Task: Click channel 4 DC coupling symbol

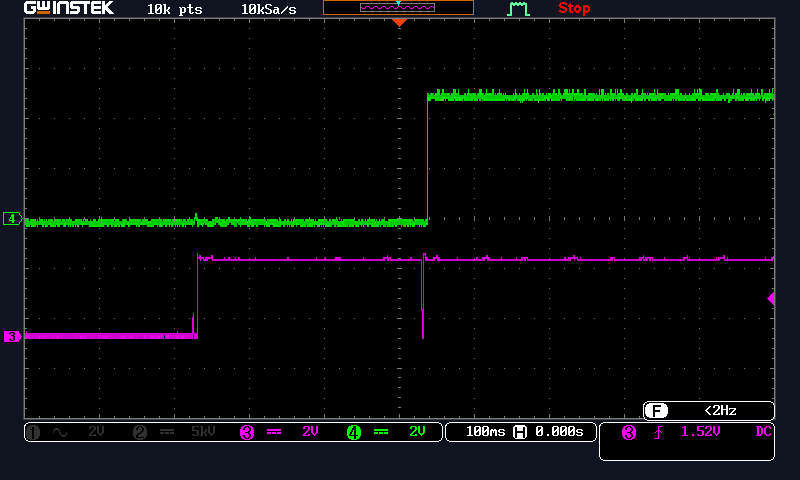Action: pyautogui.click(x=381, y=432)
